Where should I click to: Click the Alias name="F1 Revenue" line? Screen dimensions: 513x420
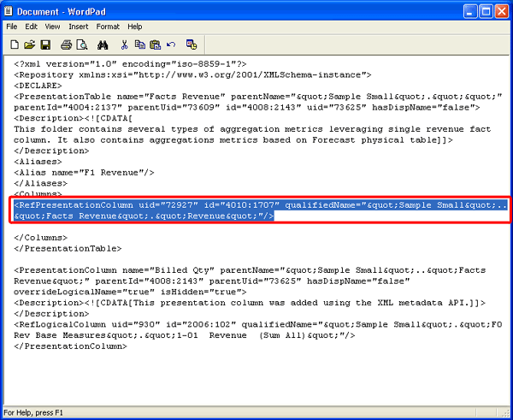[x=84, y=172]
